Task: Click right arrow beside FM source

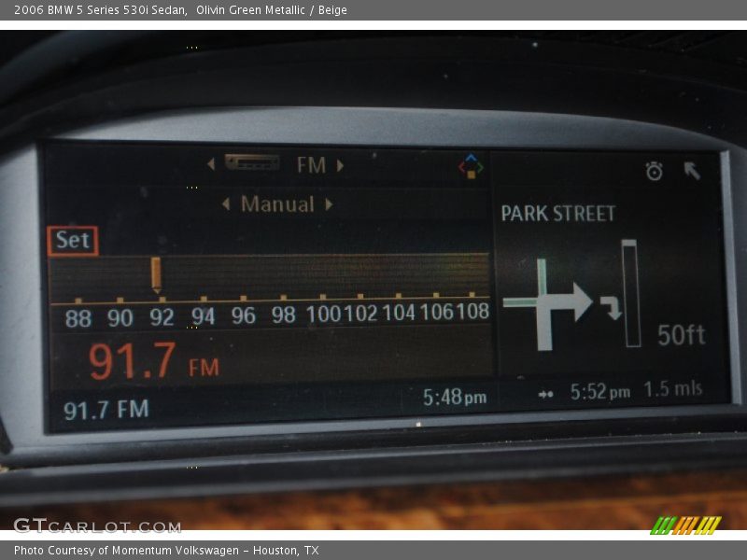Action: (340, 165)
